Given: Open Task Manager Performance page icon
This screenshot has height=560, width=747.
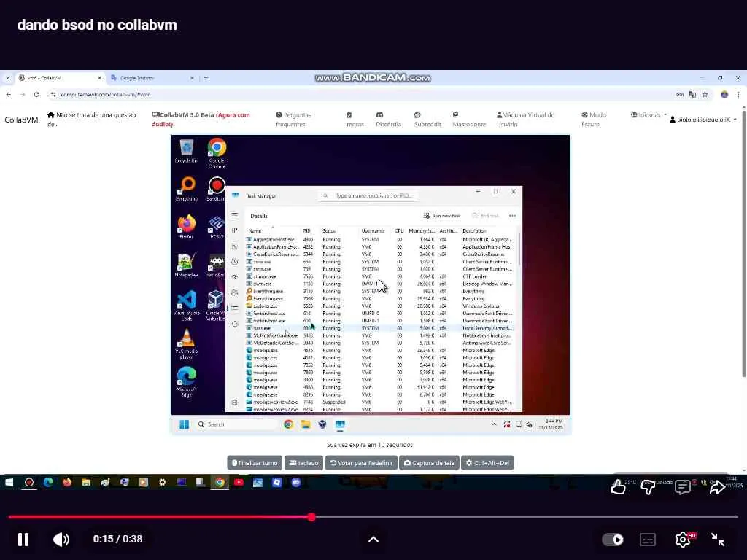Looking at the screenshot, I should point(234,246).
